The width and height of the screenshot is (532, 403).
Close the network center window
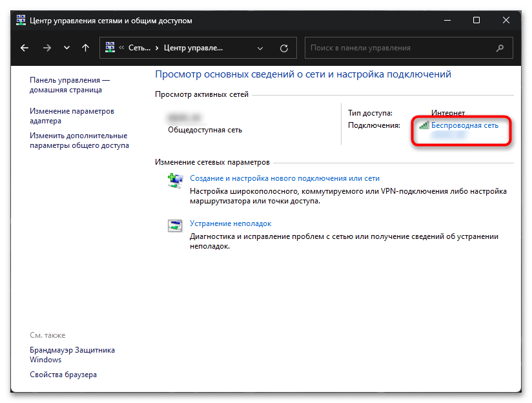[506, 21]
